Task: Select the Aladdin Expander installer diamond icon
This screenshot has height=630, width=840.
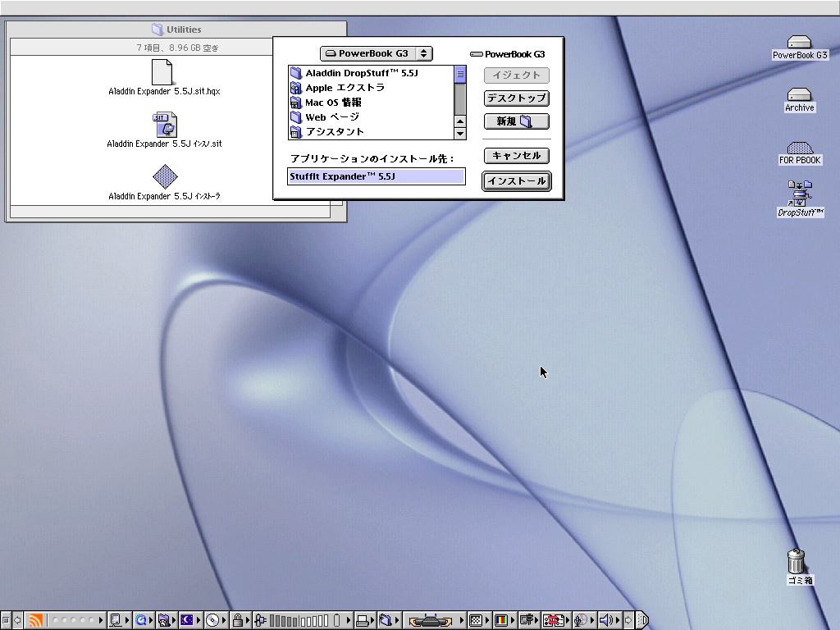Action: 165,177
